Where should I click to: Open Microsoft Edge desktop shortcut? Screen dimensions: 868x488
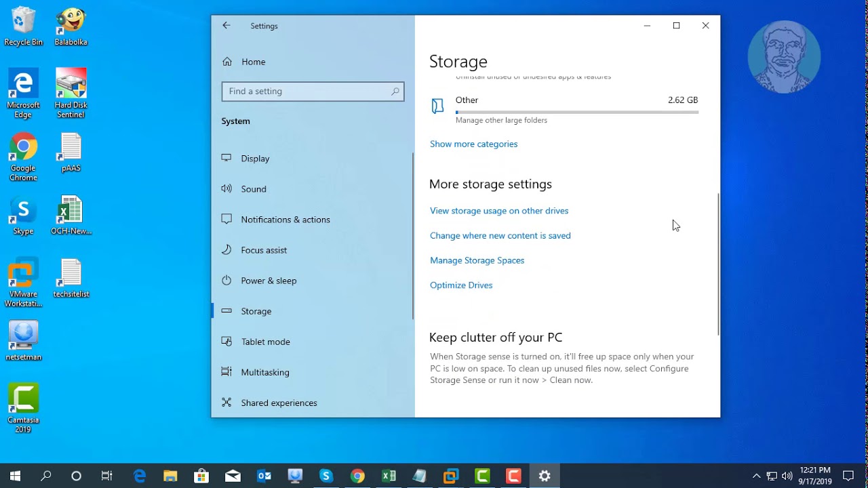point(23,94)
